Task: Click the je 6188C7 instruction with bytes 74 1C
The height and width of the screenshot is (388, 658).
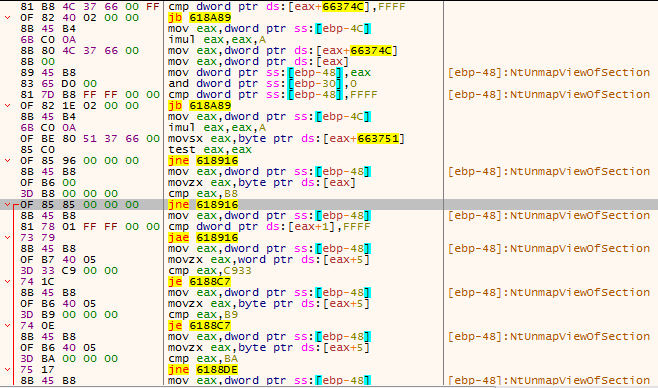Action: coord(199,281)
